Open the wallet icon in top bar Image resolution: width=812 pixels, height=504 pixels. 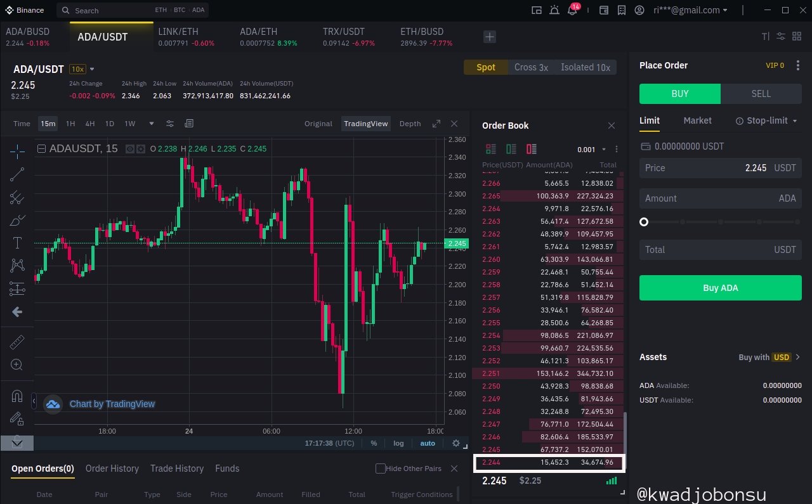tap(604, 10)
